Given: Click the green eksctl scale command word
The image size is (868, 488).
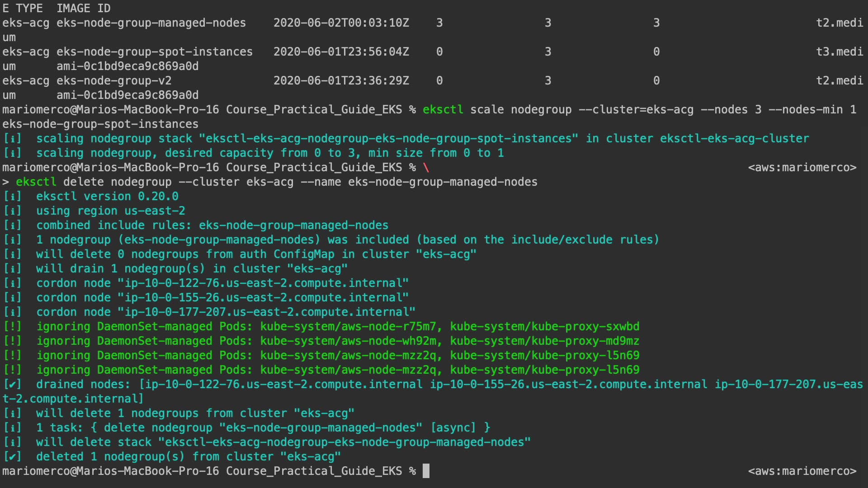Looking at the screenshot, I should tap(443, 110).
